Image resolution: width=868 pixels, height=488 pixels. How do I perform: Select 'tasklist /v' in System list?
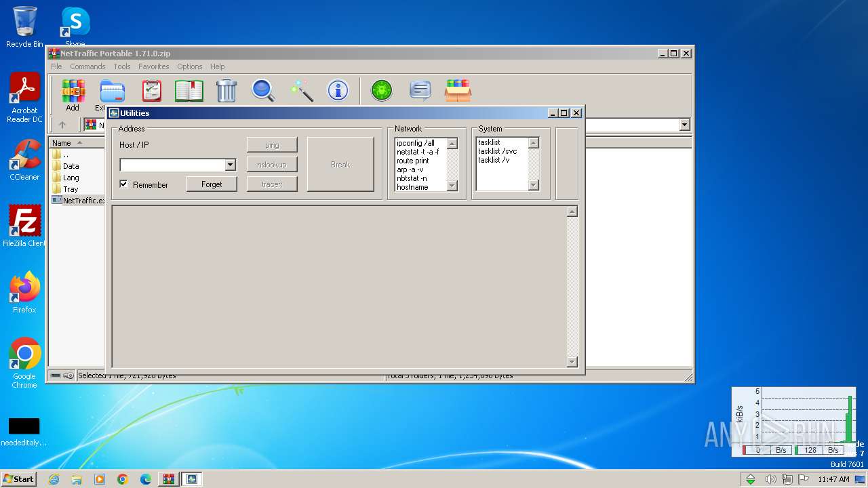pyautogui.click(x=494, y=160)
